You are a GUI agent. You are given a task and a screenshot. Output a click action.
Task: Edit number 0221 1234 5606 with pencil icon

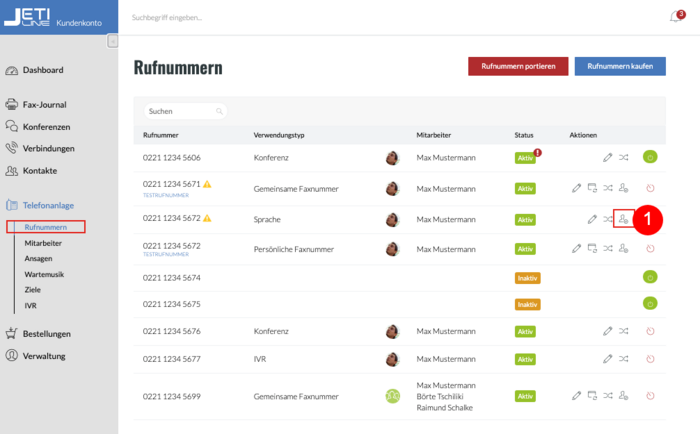pyautogui.click(x=607, y=157)
